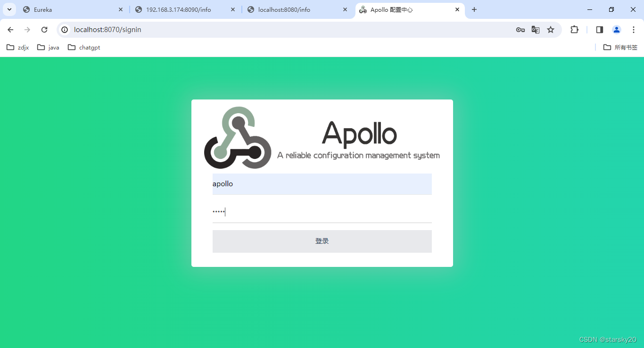
Task: Open the chatgpt bookmarks folder
Action: pyautogui.click(x=84, y=47)
